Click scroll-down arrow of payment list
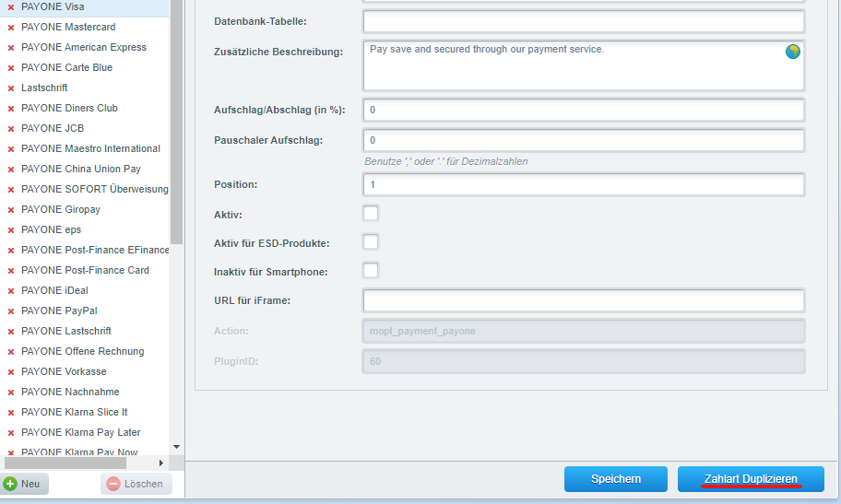841x504 pixels. 176,447
